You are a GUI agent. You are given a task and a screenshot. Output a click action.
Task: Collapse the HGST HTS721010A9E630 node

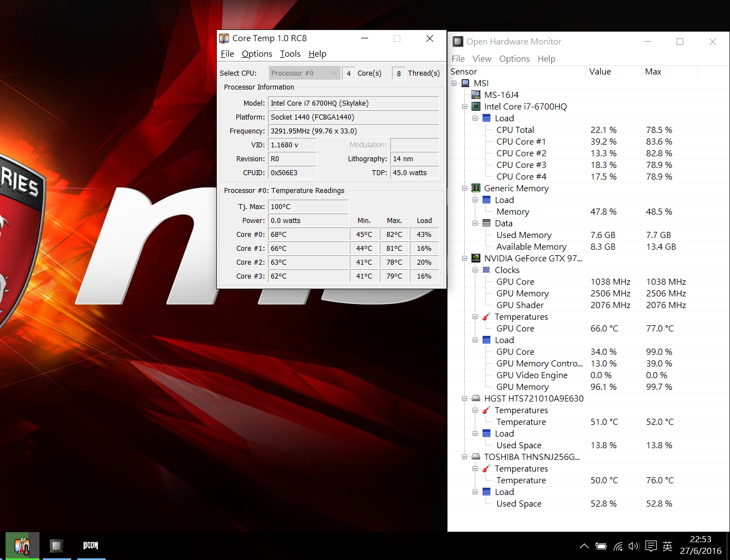[465, 399]
